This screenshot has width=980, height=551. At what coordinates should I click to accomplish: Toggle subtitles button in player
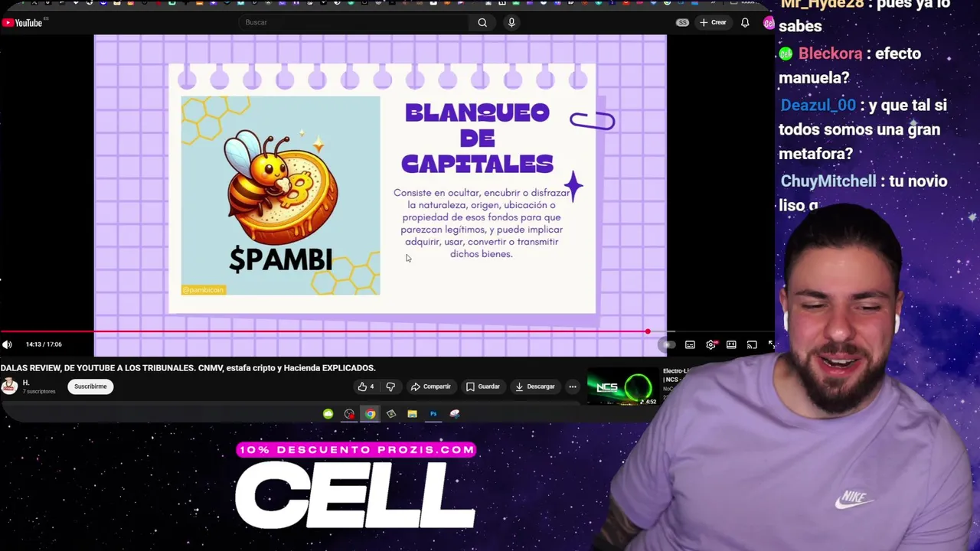pyautogui.click(x=690, y=345)
